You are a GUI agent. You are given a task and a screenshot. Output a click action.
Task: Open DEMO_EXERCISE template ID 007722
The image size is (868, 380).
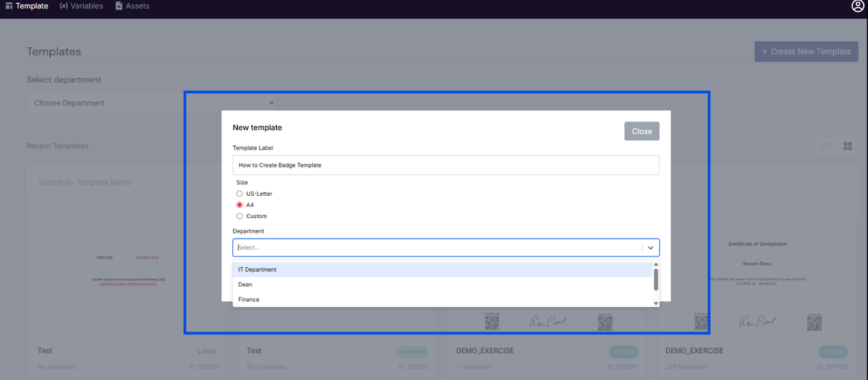pos(757,296)
